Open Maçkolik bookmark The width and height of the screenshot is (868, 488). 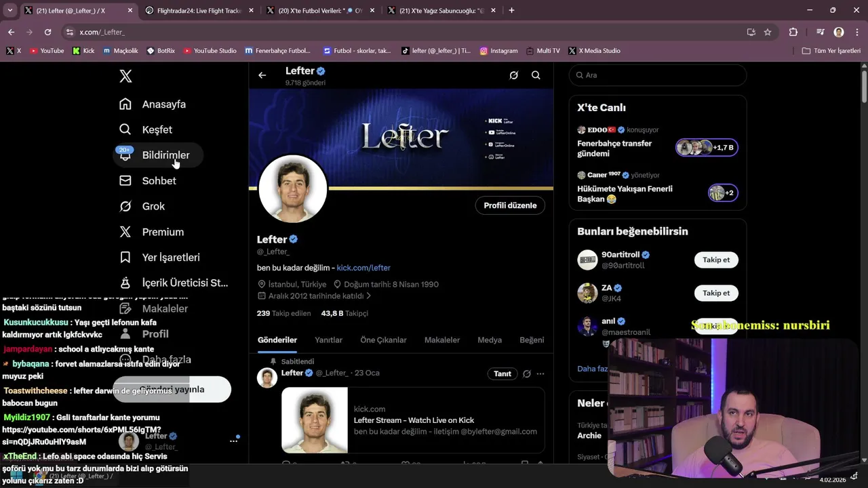pyautogui.click(x=121, y=51)
